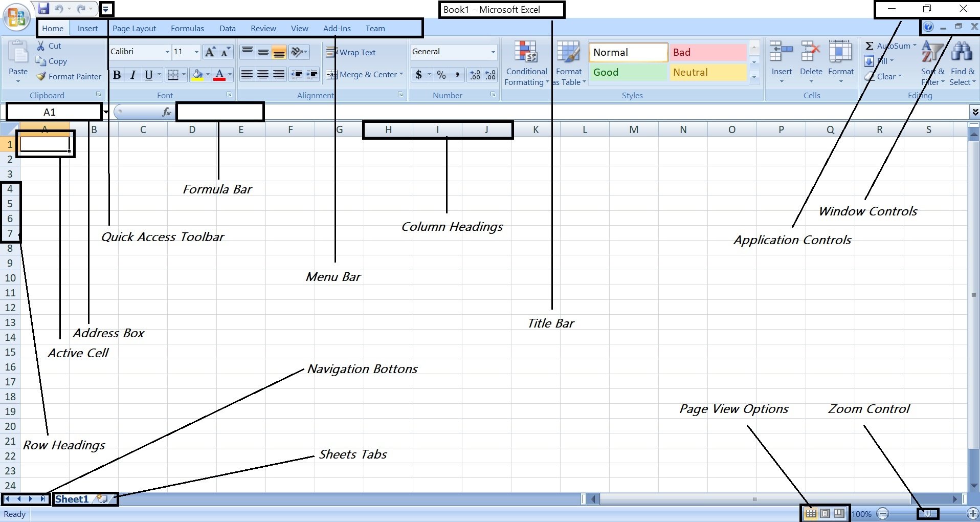Screen dimensions: 980x522
Task: Click the Fill Color paint bucket icon
Action: point(197,75)
